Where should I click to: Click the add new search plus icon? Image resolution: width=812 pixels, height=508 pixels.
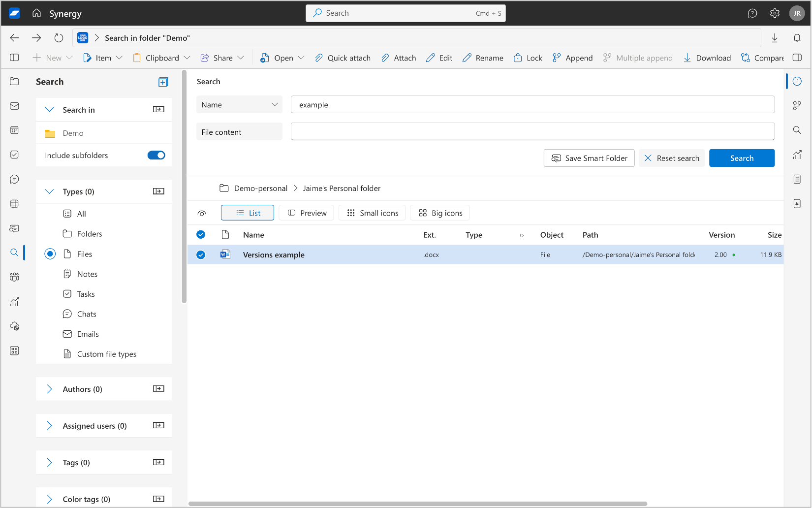163,82
